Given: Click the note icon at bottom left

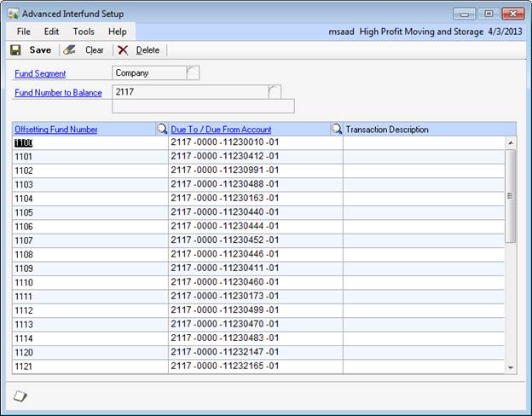Looking at the screenshot, I should 20,395.
